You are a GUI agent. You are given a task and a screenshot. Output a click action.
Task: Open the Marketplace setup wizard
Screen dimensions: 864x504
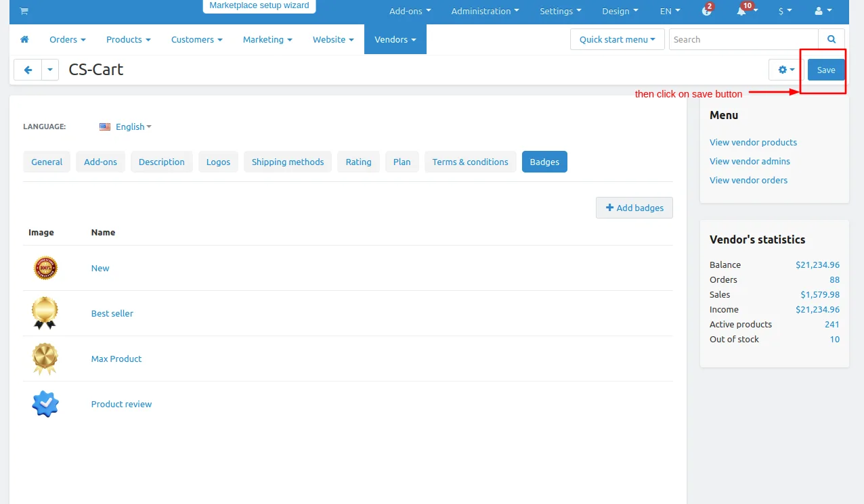click(259, 6)
